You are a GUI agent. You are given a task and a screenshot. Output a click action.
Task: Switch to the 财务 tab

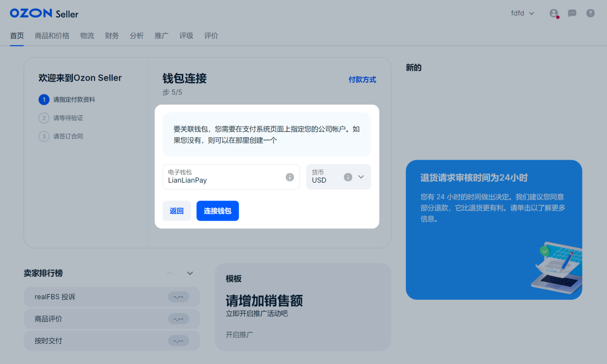(x=112, y=35)
